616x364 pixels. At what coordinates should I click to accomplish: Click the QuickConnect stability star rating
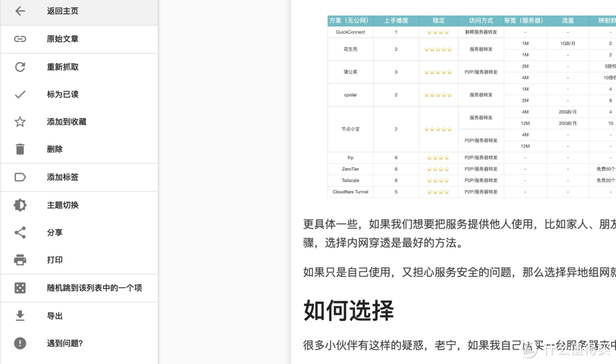point(438,32)
